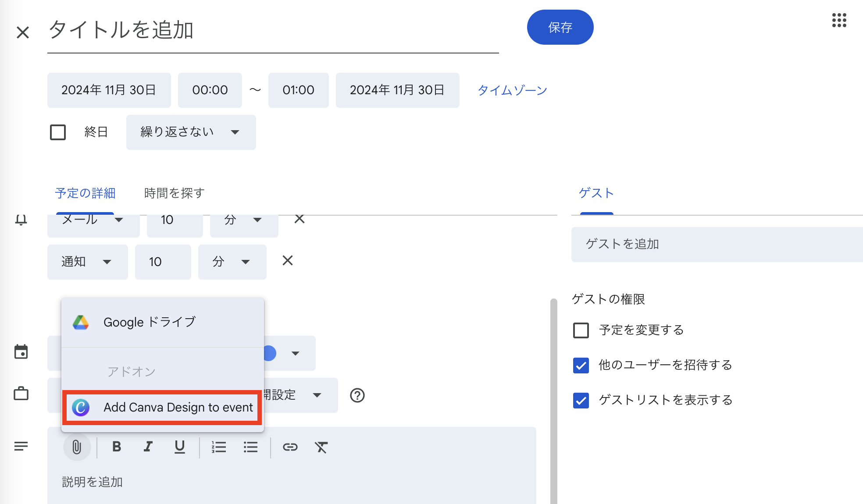Open the タイムゾーン link

coord(512,90)
